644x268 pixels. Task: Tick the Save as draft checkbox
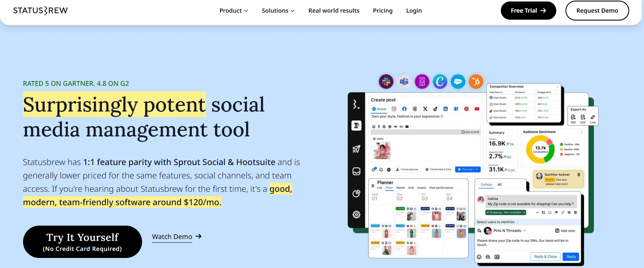point(463,132)
